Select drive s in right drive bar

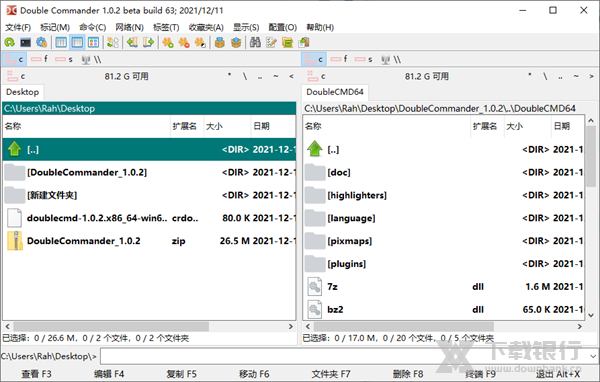[x=364, y=59]
